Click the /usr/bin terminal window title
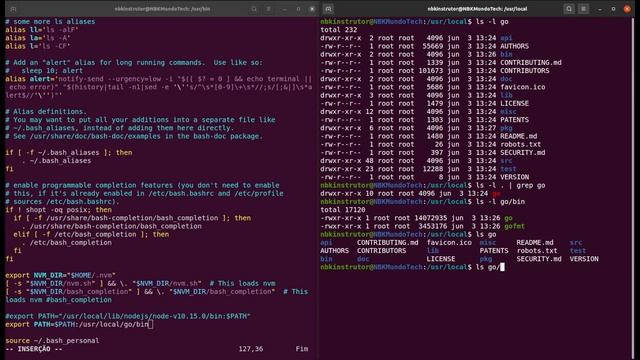Viewport: 640px width, 360px height. pyautogui.click(x=162, y=9)
